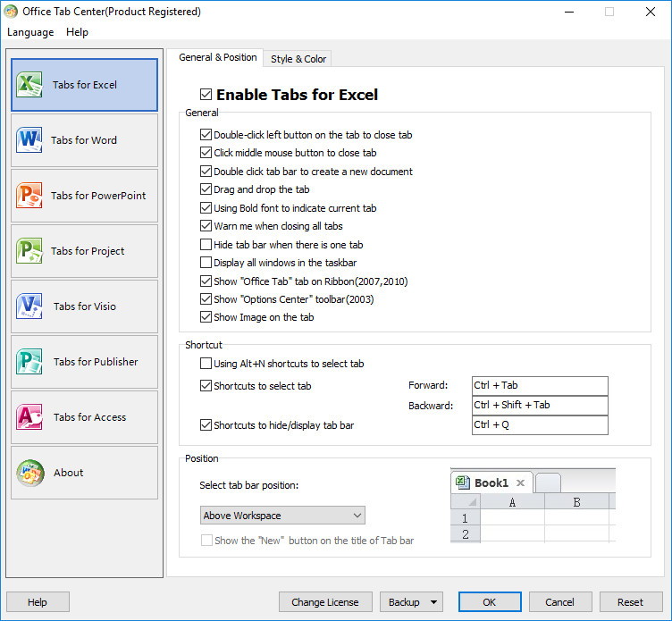Viewport: 672px width, 621px height.
Task: Select the Excel icon in sidebar
Action: click(29, 84)
